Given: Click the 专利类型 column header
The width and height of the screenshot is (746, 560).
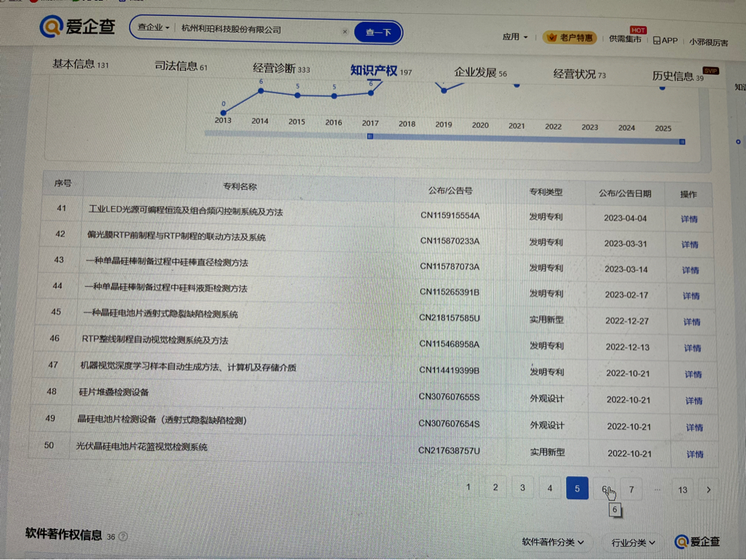Looking at the screenshot, I should point(546,192).
